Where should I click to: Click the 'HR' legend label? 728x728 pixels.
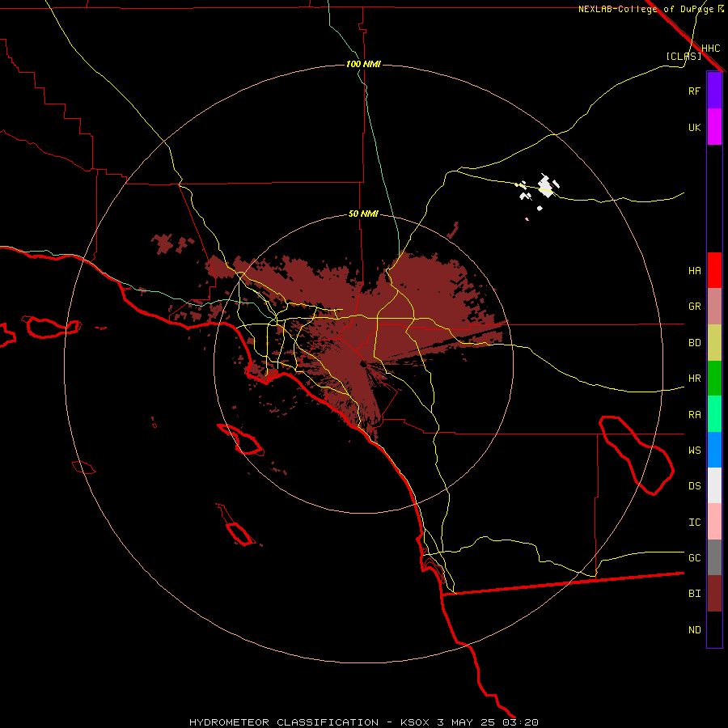[694, 379]
